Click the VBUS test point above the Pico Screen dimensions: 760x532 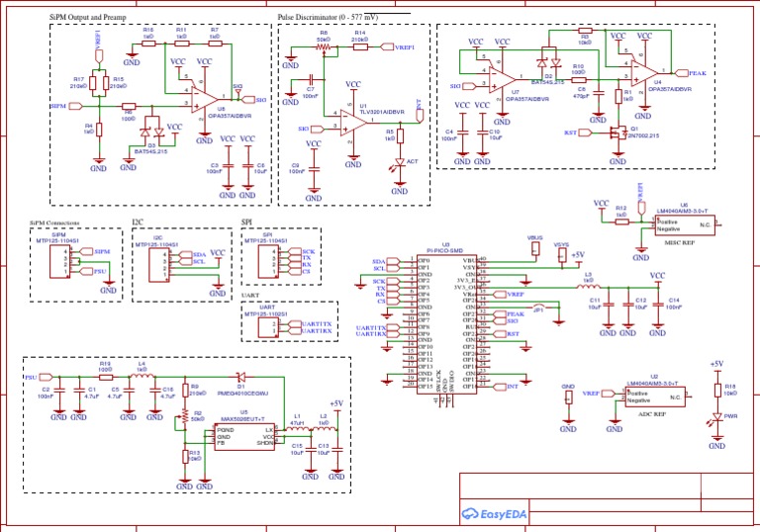[535, 248]
